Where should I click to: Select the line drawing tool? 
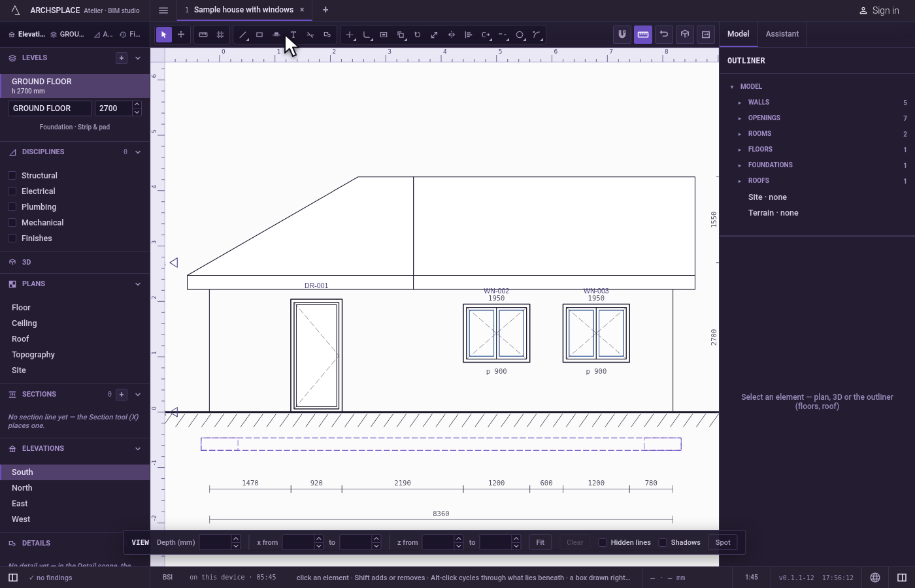242,35
